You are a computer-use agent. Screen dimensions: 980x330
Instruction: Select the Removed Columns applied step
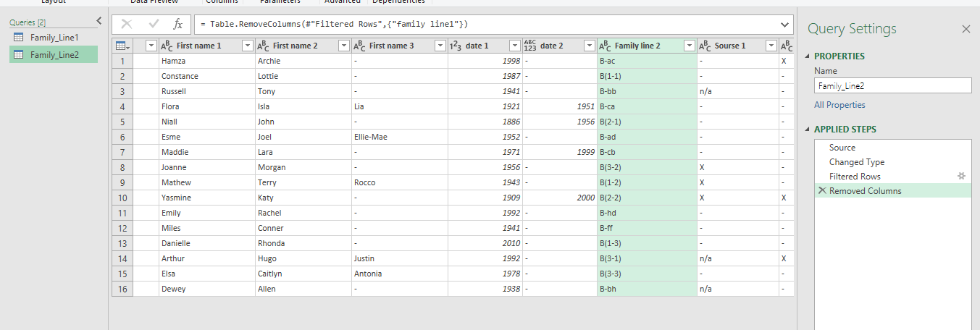pos(892,191)
